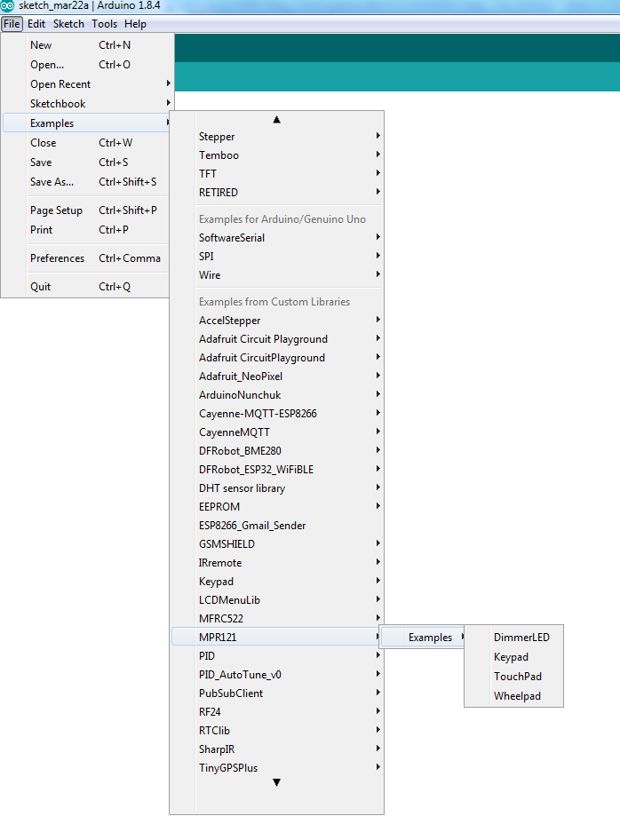The width and height of the screenshot is (620, 840).
Task: Expand the DFRobot_BME280 submenu
Action: 276,451
